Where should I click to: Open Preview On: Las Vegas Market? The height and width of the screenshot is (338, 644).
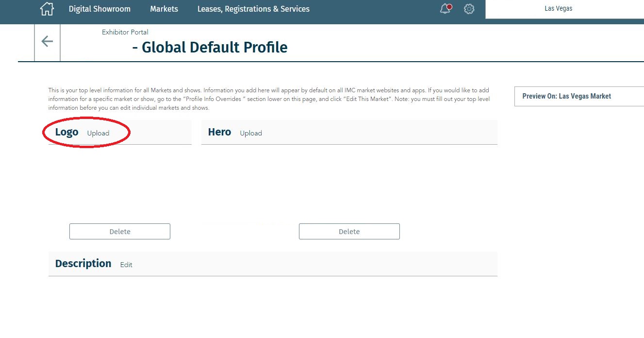pyautogui.click(x=579, y=96)
